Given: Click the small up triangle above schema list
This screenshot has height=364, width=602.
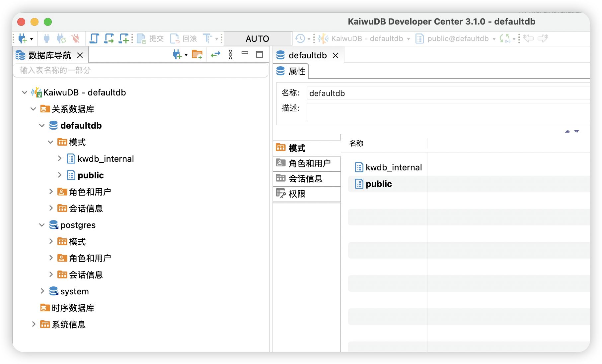Looking at the screenshot, I should (x=567, y=131).
